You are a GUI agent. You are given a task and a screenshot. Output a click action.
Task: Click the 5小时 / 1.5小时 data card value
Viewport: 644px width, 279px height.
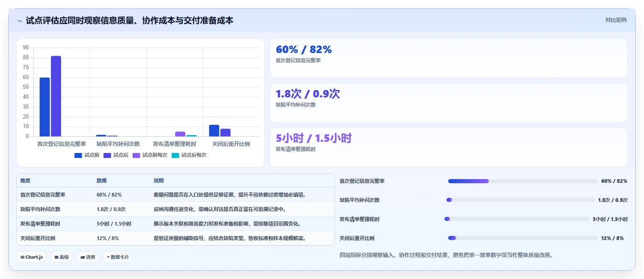(x=314, y=138)
